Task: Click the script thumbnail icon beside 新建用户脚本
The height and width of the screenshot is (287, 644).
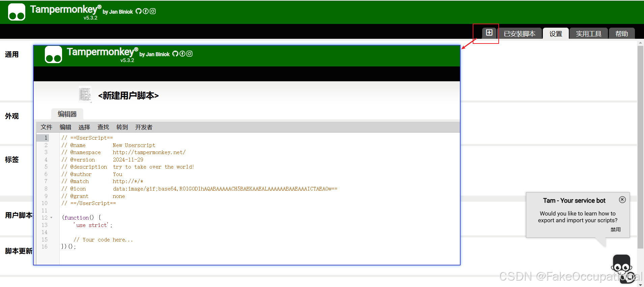Action: pos(85,94)
